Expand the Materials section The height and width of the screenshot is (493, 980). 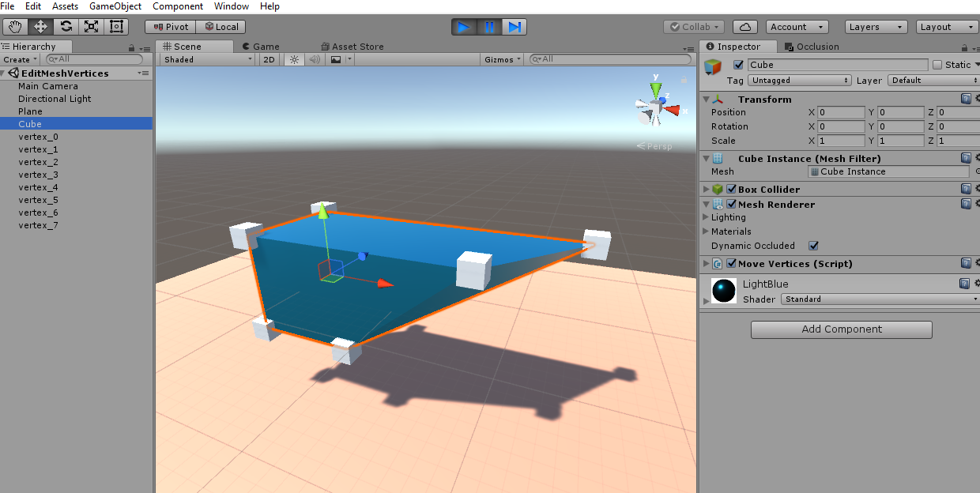tap(706, 231)
